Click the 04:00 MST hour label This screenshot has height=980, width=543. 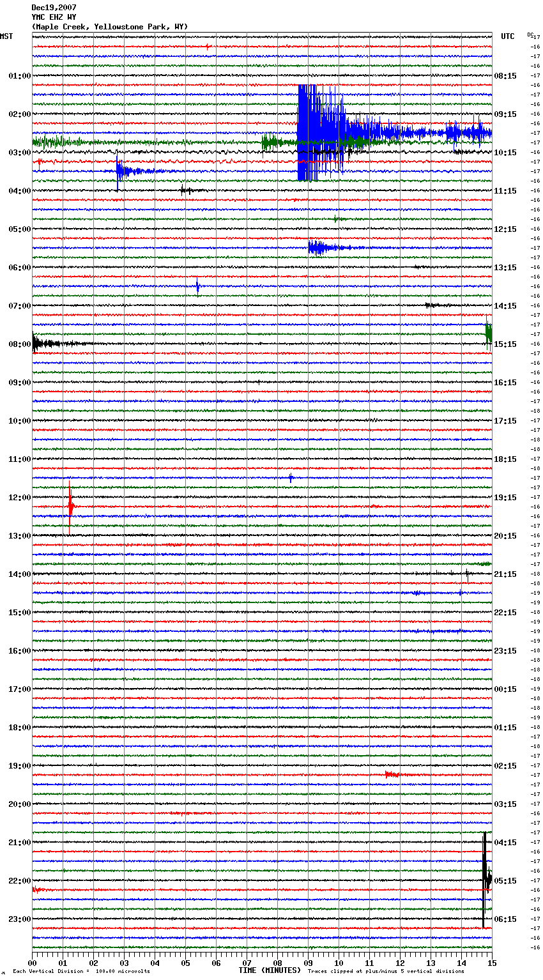click(x=20, y=191)
